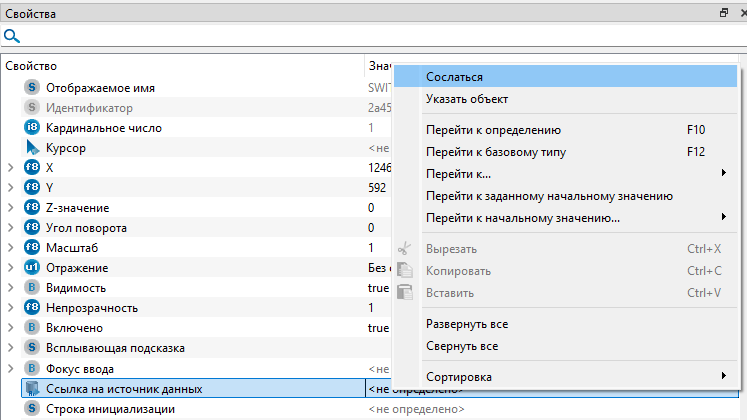Expand the Всплывающая подсказка property
747x420 pixels.
tap(10, 348)
